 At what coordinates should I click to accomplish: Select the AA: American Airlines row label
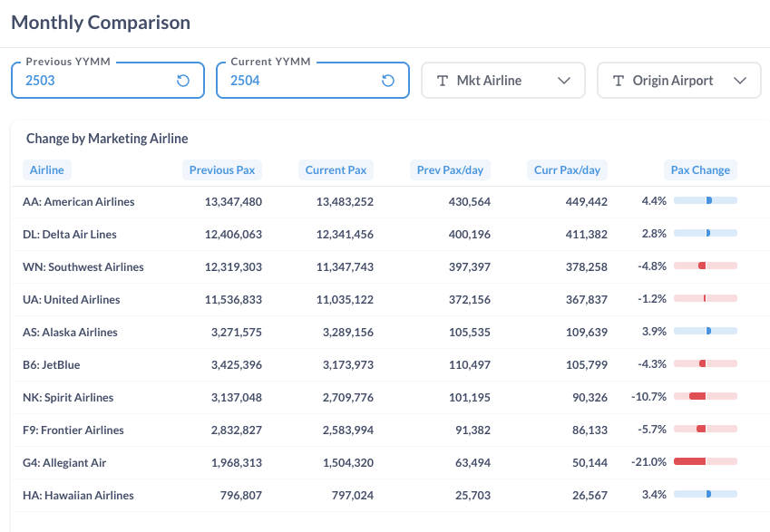pyautogui.click(x=79, y=202)
